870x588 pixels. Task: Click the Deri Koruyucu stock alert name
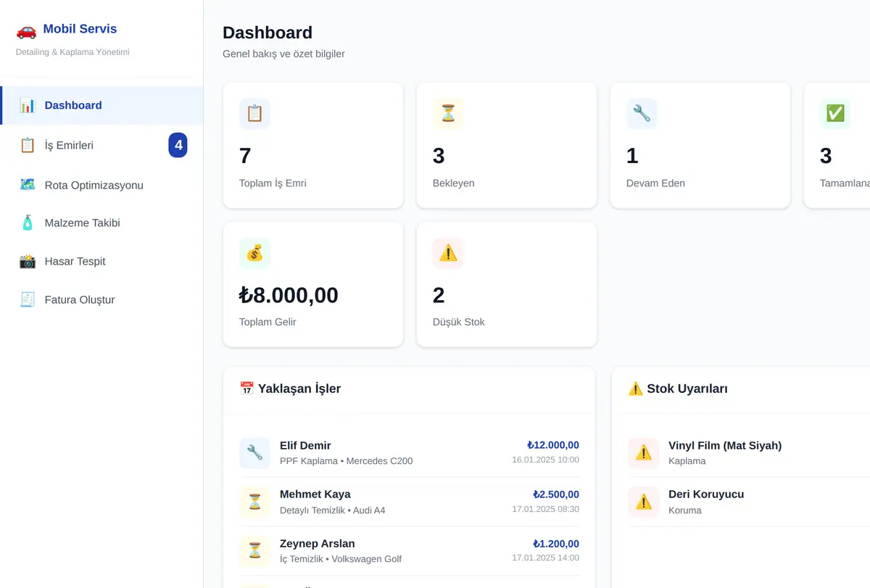click(706, 494)
